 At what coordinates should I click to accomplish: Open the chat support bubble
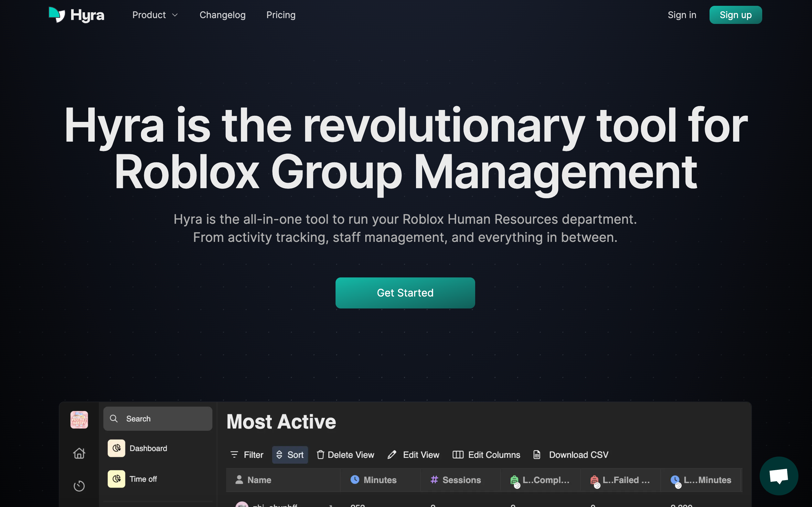pyautogui.click(x=779, y=476)
